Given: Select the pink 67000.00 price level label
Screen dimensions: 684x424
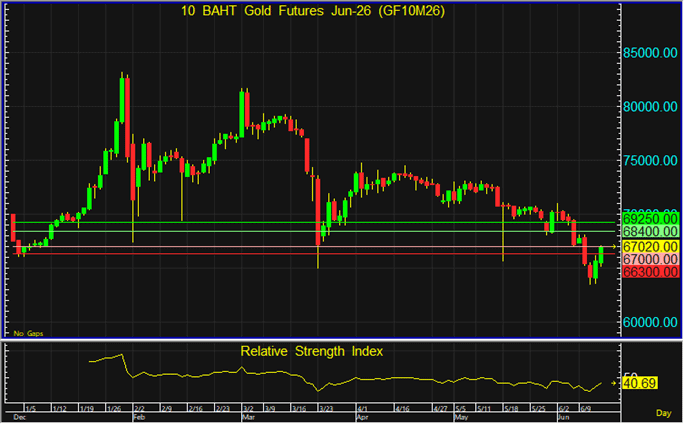Looking at the screenshot, I should tap(650, 259).
